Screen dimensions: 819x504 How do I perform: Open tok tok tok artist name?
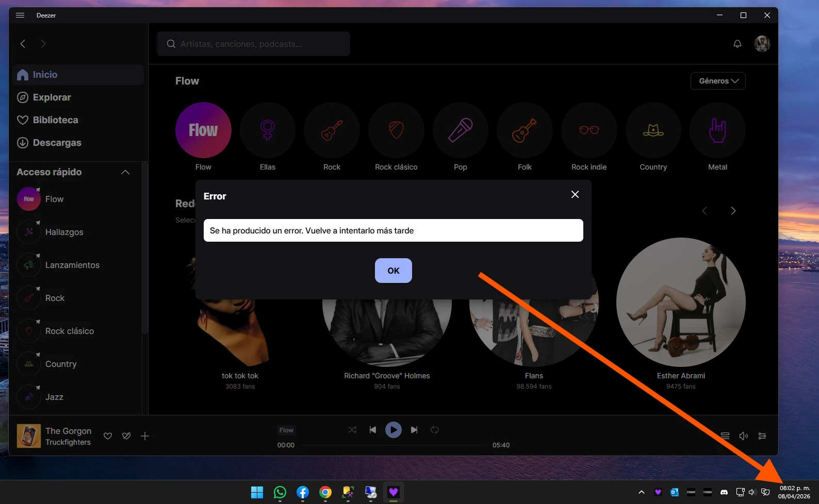click(240, 376)
